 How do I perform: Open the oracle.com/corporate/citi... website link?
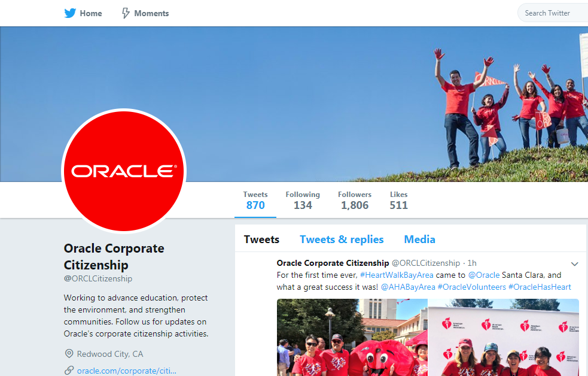126,371
